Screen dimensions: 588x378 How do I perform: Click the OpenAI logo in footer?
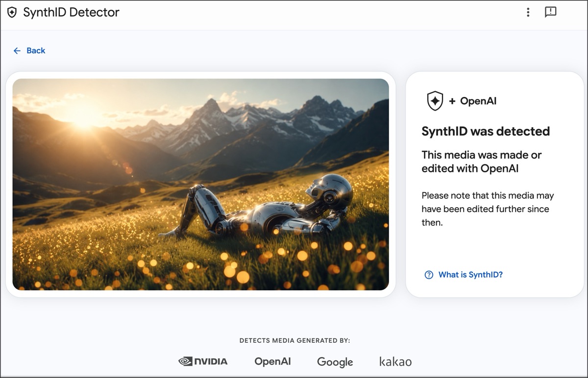point(272,361)
